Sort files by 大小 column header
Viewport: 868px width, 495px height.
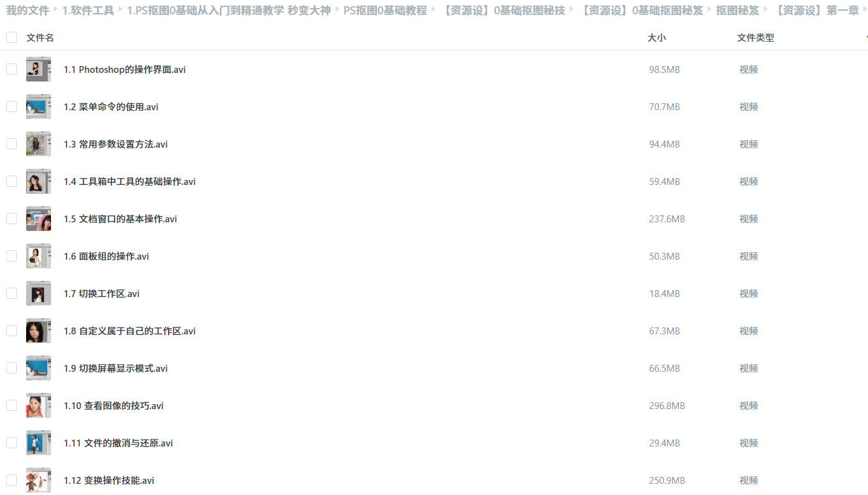point(656,38)
